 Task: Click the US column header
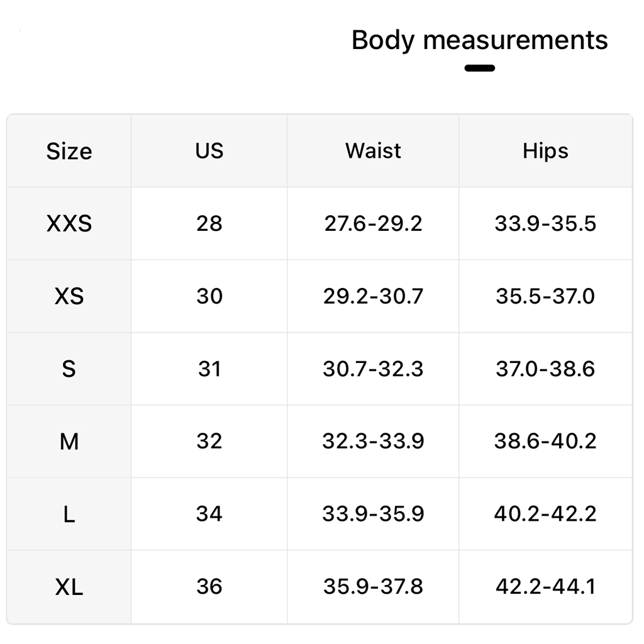(x=209, y=151)
